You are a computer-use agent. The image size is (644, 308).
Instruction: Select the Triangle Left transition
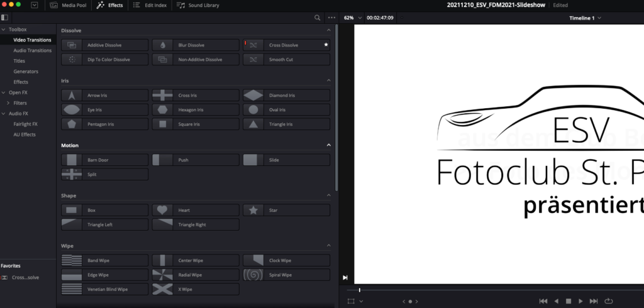pos(105,224)
